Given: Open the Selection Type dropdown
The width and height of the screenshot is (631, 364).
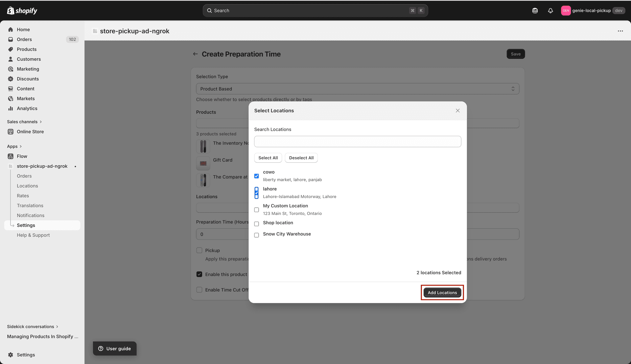Looking at the screenshot, I should [x=357, y=88].
